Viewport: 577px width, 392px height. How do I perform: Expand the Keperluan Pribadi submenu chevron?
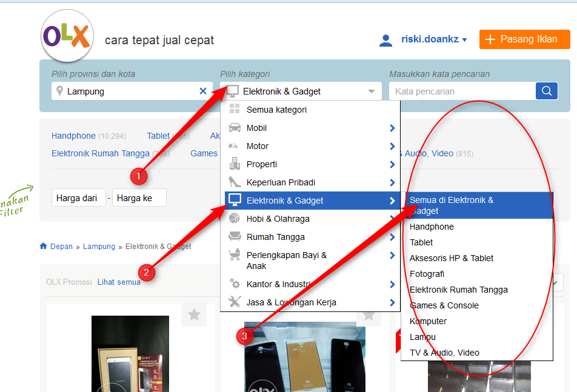(392, 182)
